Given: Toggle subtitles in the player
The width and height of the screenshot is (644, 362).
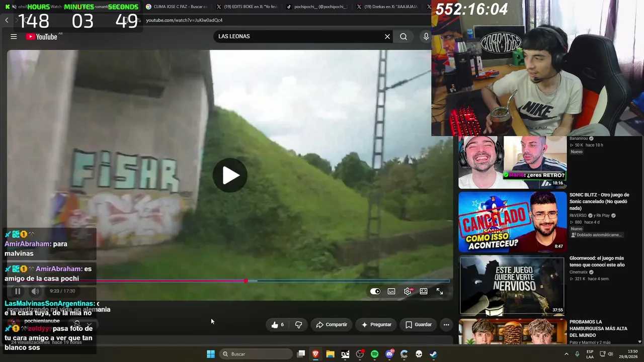Looking at the screenshot, I should click(391, 291).
